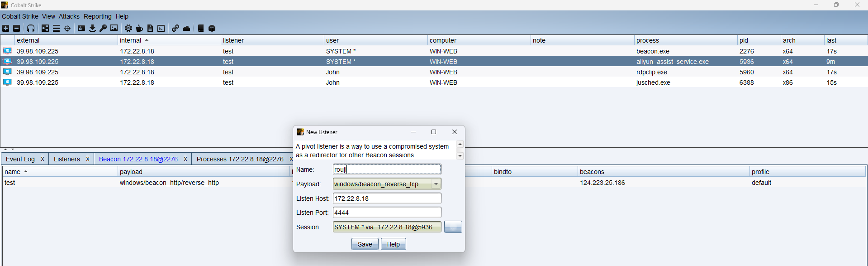Click the session browse ellipsis button
Image resolution: width=868 pixels, height=266 pixels.
coord(453,227)
